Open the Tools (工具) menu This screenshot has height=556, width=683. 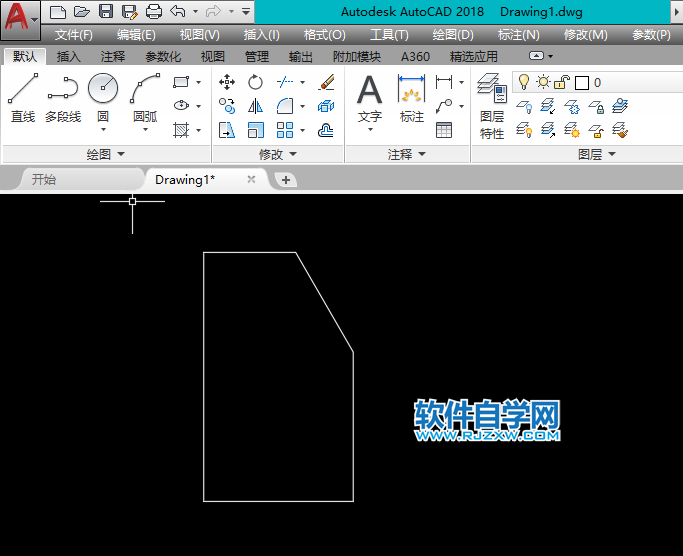pos(389,34)
